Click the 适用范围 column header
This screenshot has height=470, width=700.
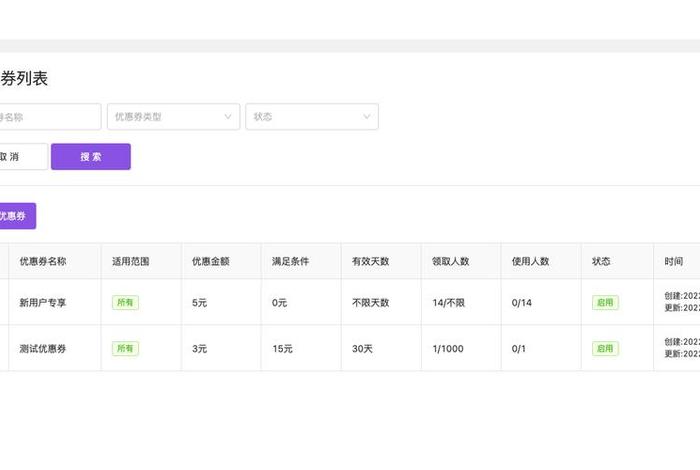pyautogui.click(x=131, y=261)
